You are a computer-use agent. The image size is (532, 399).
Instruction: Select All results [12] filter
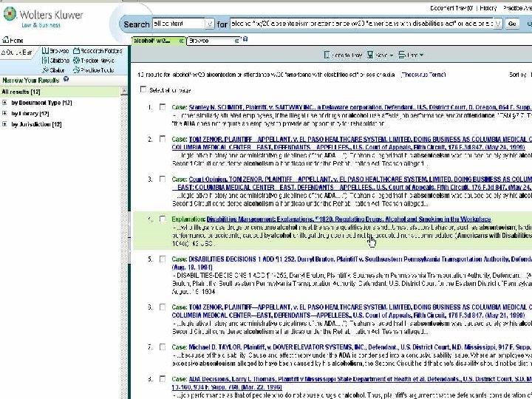pos(60,92)
